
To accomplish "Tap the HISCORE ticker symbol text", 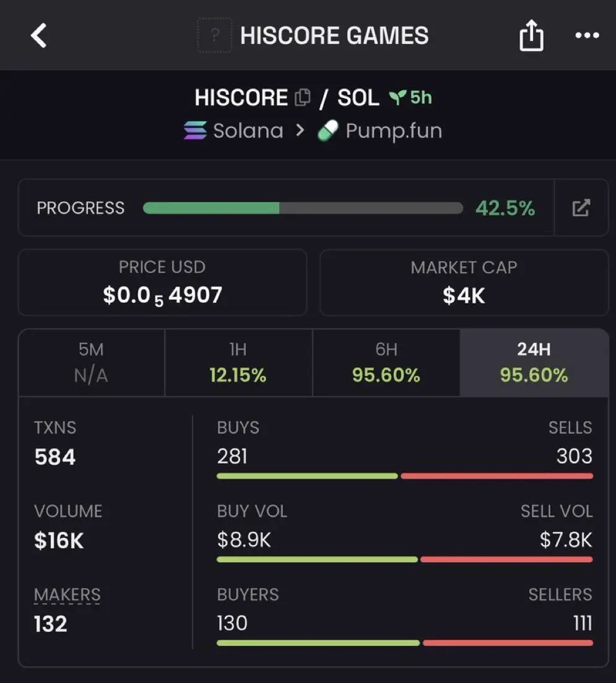I will 241,97.
